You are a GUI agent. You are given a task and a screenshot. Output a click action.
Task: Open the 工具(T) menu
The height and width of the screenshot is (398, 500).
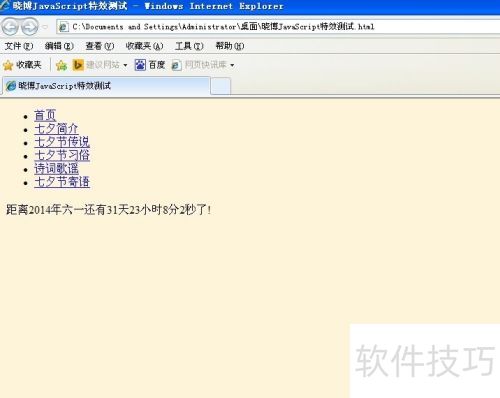(189, 46)
